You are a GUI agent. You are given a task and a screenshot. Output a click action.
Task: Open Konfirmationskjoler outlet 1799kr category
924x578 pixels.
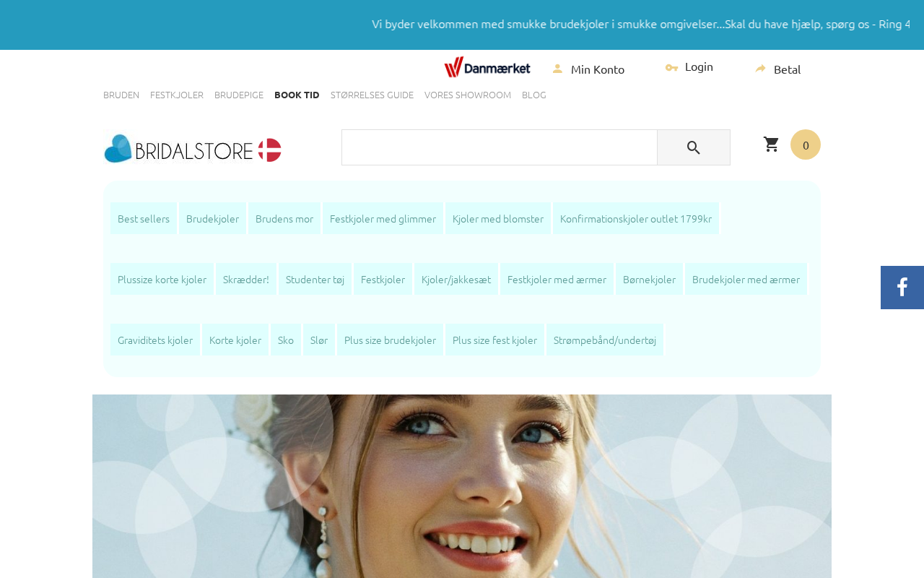point(636,218)
